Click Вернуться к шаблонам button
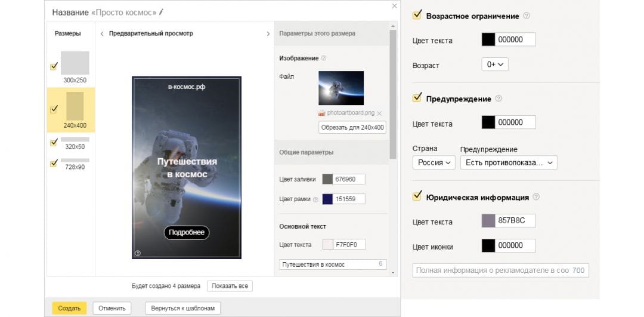This screenshot has height=317, width=644. tap(183, 308)
